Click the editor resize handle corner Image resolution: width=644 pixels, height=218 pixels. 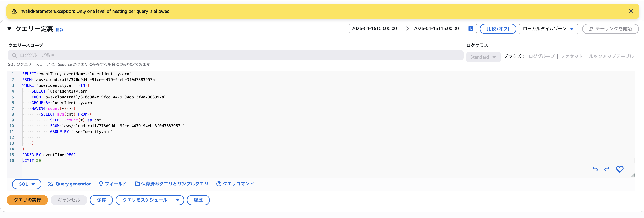[x=633, y=175]
